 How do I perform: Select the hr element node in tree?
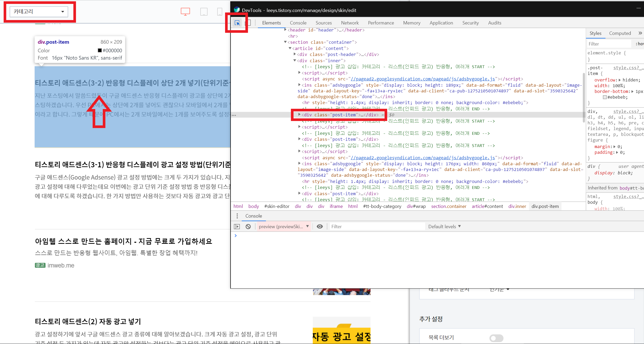[293, 36]
